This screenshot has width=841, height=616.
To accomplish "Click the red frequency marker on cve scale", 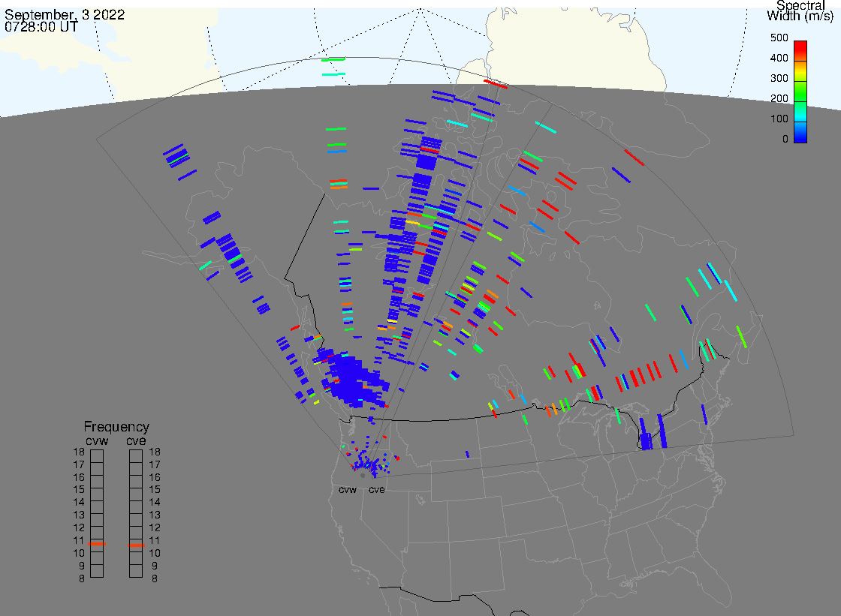I will [x=136, y=545].
